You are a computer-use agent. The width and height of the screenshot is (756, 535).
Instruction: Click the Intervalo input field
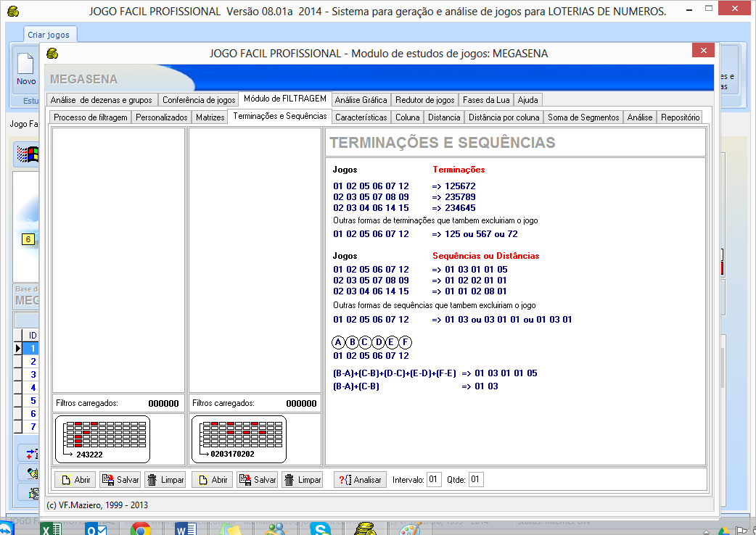tap(433, 480)
